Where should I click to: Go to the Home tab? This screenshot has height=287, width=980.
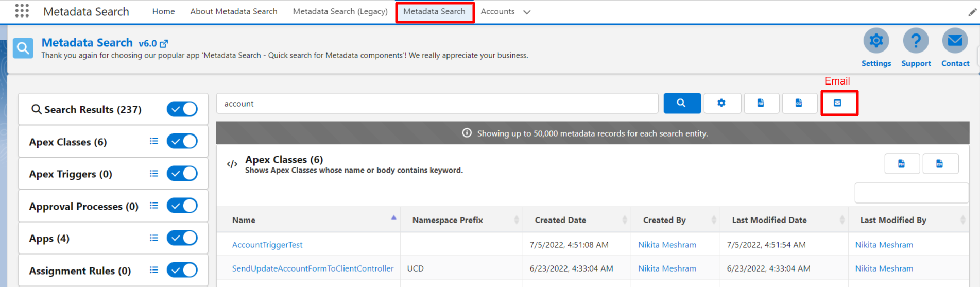163,11
